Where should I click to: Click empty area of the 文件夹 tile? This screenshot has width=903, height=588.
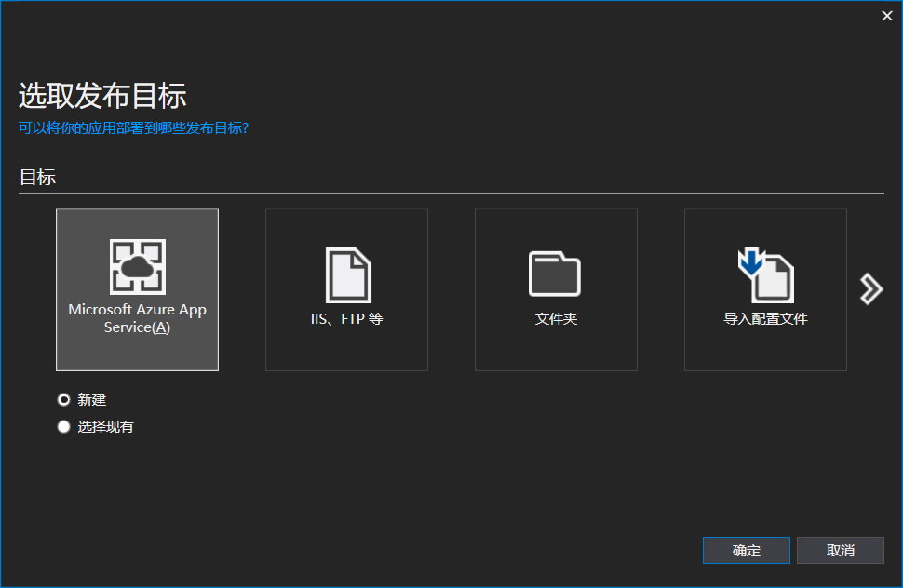(556, 351)
